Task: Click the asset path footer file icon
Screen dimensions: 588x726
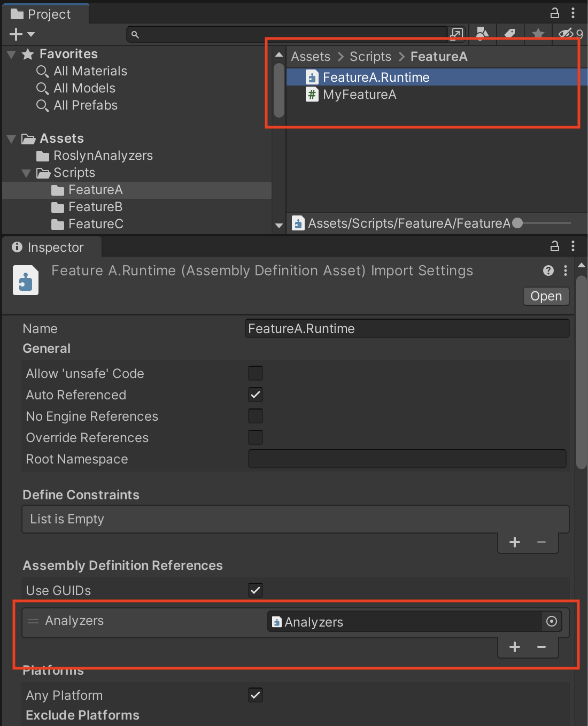Action: [298, 223]
